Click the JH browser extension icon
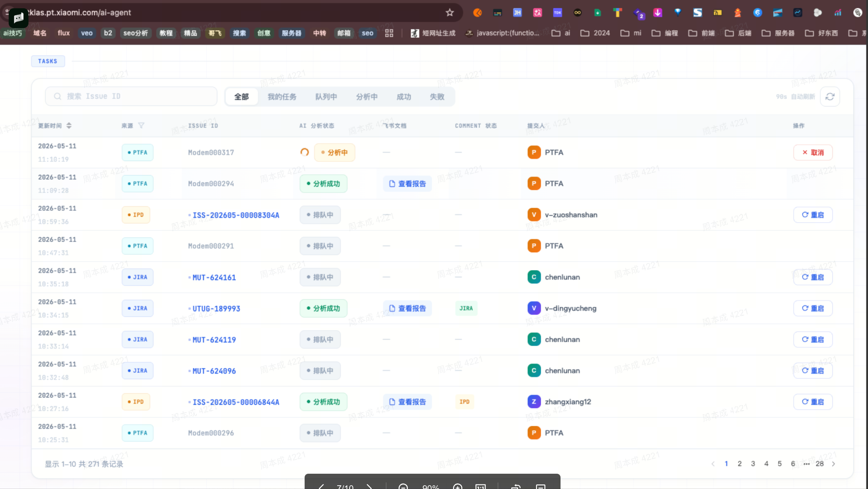Image resolution: width=868 pixels, height=489 pixels. tap(517, 13)
